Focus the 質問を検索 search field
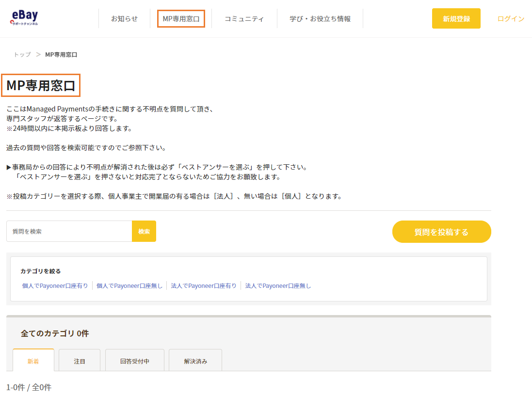 click(x=69, y=231)
